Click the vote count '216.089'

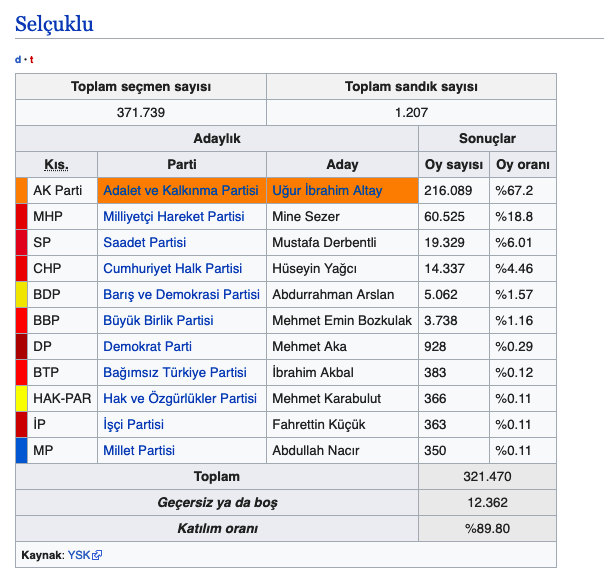point(448,190)
